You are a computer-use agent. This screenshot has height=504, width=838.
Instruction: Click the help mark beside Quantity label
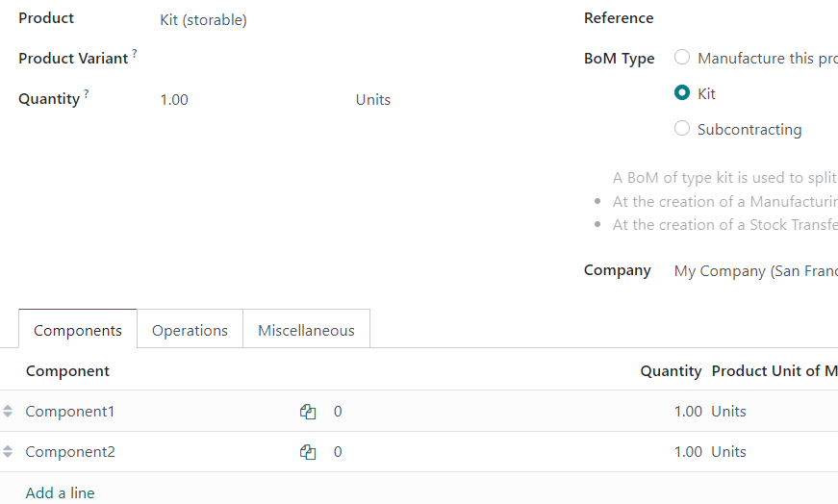[86, 93]
